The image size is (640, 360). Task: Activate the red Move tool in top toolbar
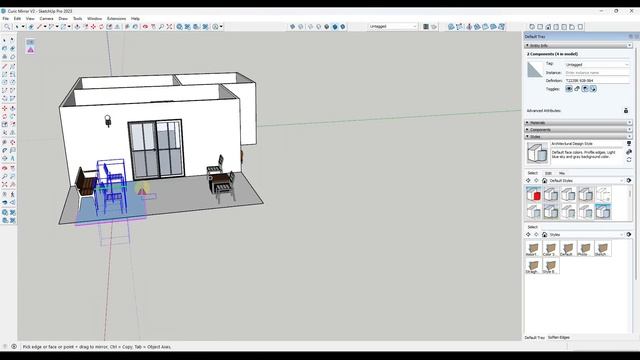click(93, 27)
